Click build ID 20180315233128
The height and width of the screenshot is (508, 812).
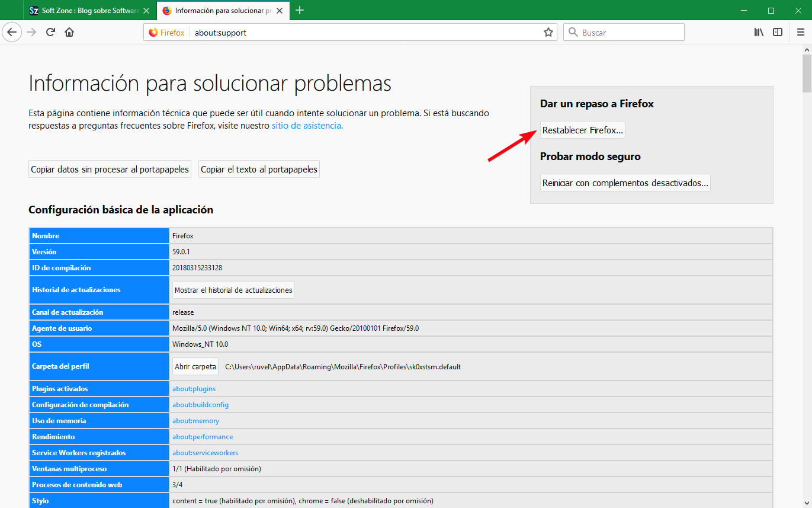197,268
